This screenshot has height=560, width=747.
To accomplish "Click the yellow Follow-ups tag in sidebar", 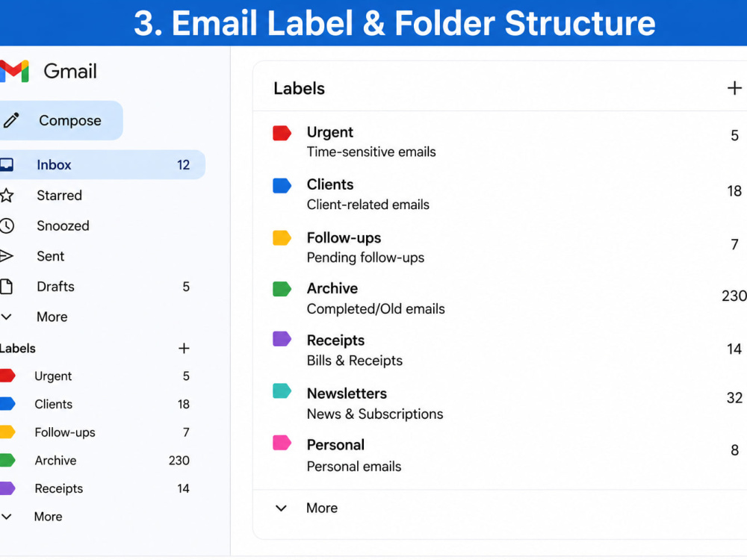I will click(7, 432).
